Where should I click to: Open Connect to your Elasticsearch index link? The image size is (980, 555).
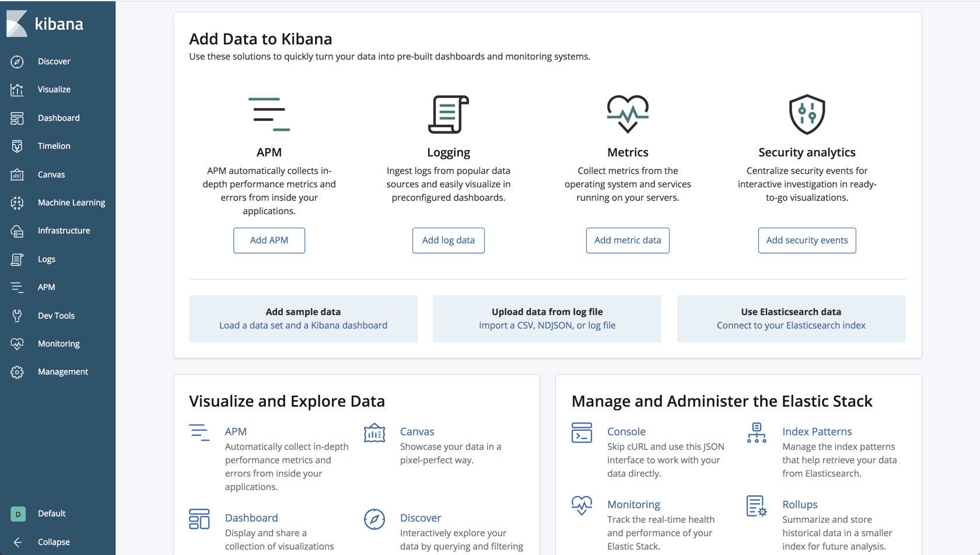(x=791, y=326)
